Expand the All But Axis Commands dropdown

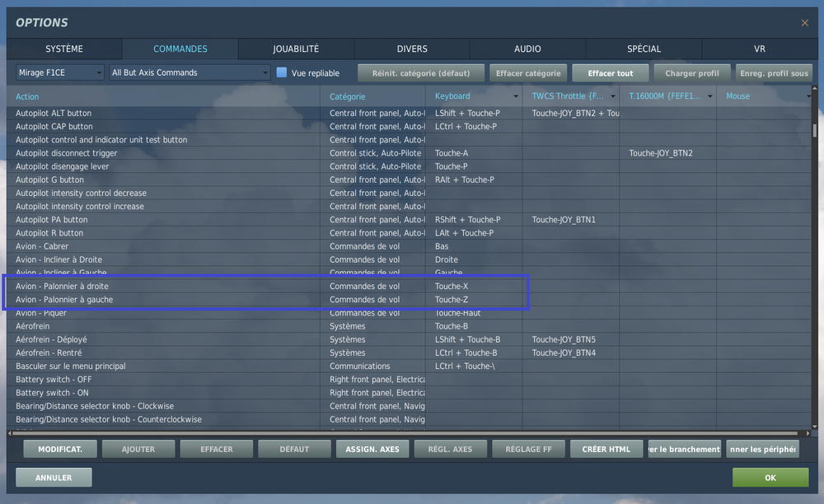click(x=190, y=72)
